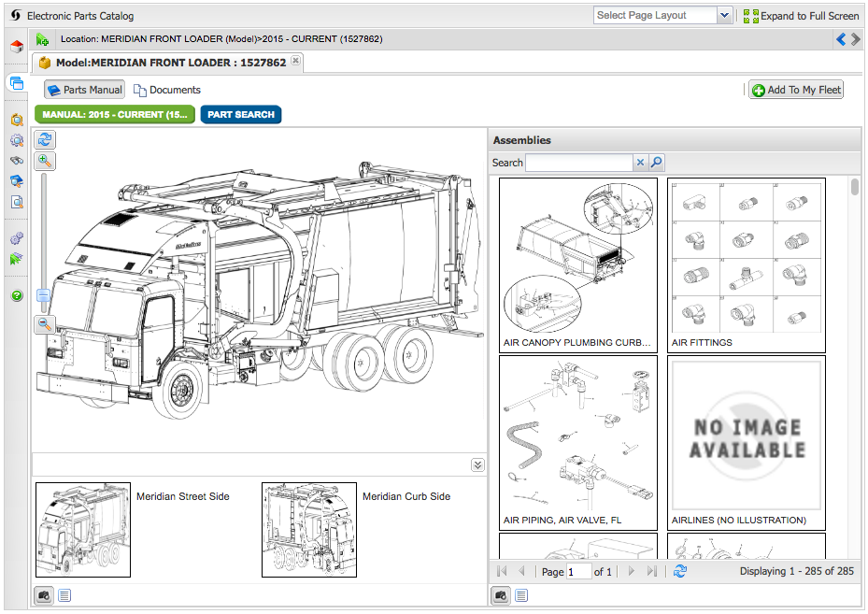Select the stacked windows icon in the sidebar
Screen dimensions: 868x614
point(17,83)
